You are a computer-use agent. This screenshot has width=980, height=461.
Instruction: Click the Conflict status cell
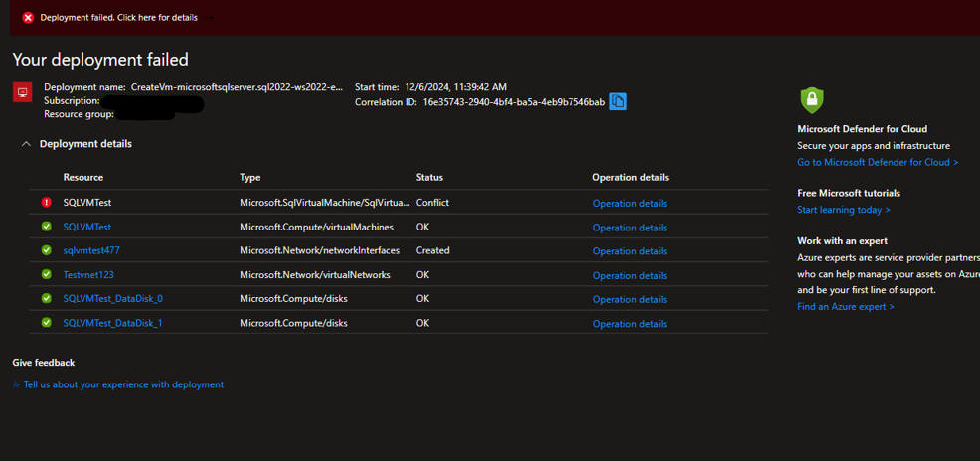click(x=432, y=203)
